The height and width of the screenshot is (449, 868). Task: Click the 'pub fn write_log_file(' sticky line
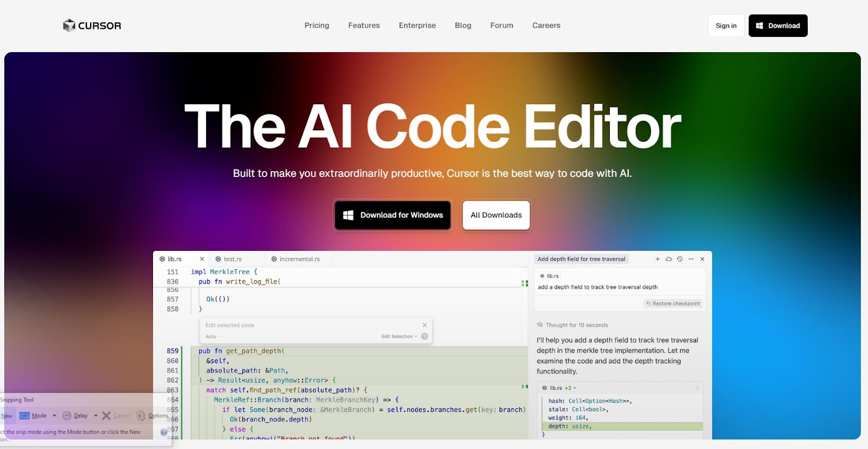tap(239, 282)
